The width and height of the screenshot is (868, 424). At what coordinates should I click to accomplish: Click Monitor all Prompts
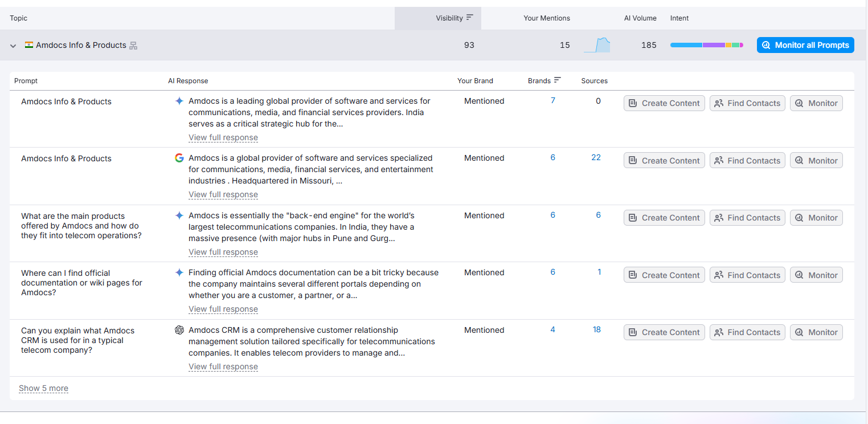805,45
